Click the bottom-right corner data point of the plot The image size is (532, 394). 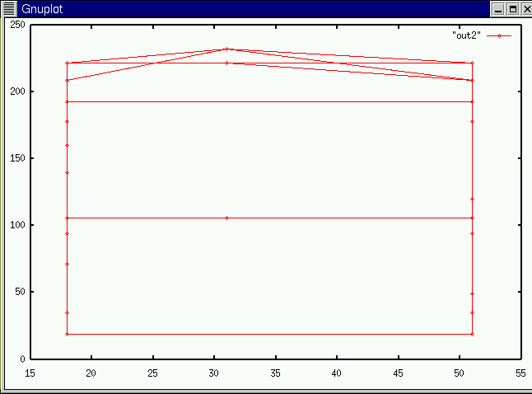(472, 334)
